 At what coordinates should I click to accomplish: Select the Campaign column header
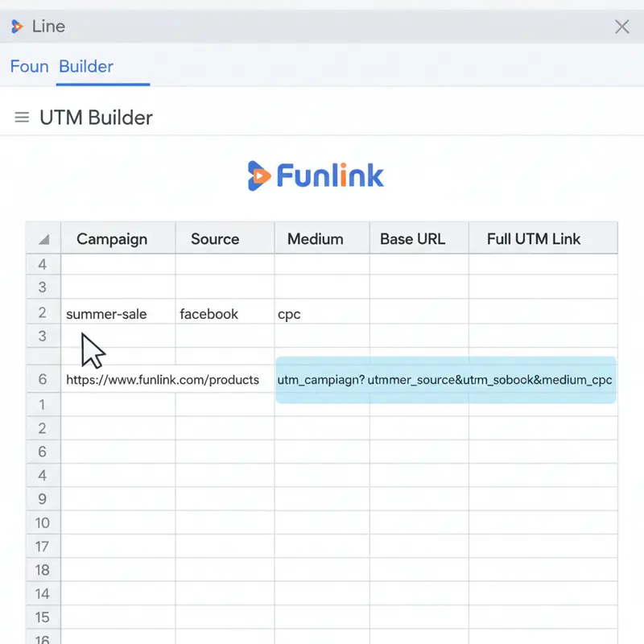111,238
